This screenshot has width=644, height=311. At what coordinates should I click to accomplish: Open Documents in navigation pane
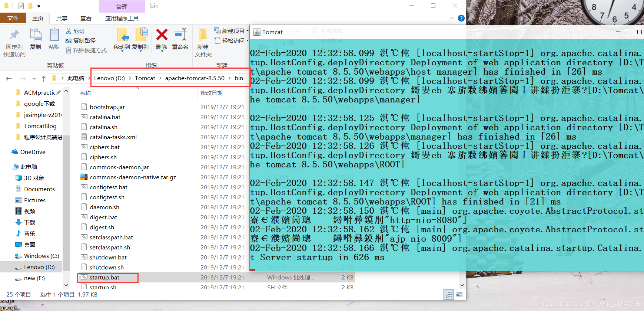tap(35, 189)
